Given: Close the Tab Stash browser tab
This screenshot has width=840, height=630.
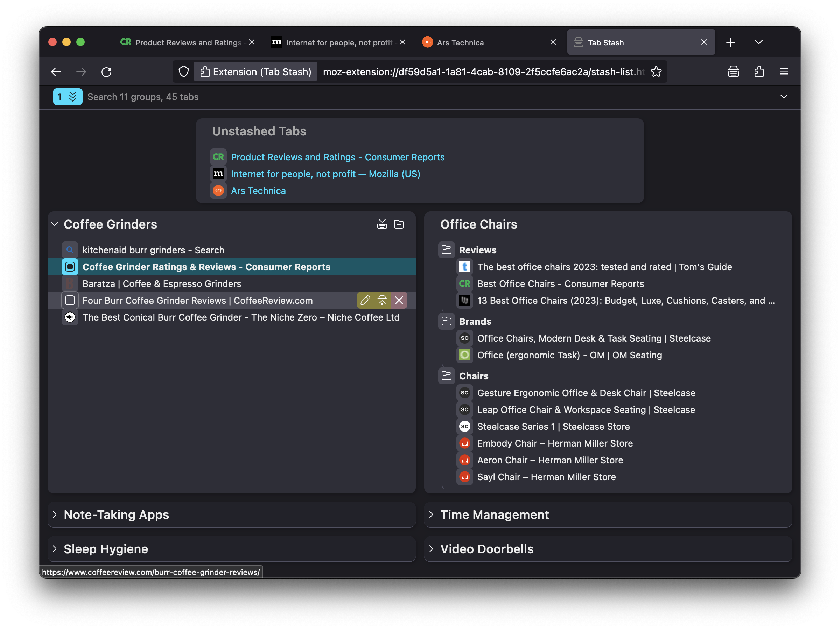Looking at the screenshot, I should tap(704, 42).
